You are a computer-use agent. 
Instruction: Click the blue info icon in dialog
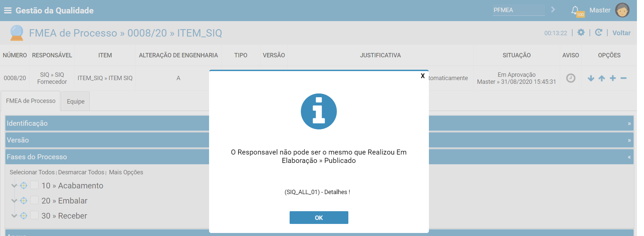[x=319, y=111]
